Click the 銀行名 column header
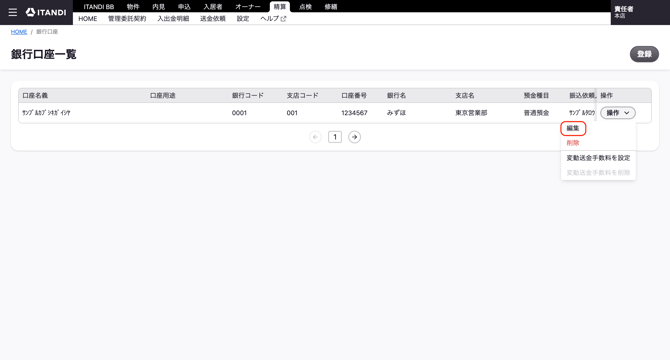 tap(397, 96)
